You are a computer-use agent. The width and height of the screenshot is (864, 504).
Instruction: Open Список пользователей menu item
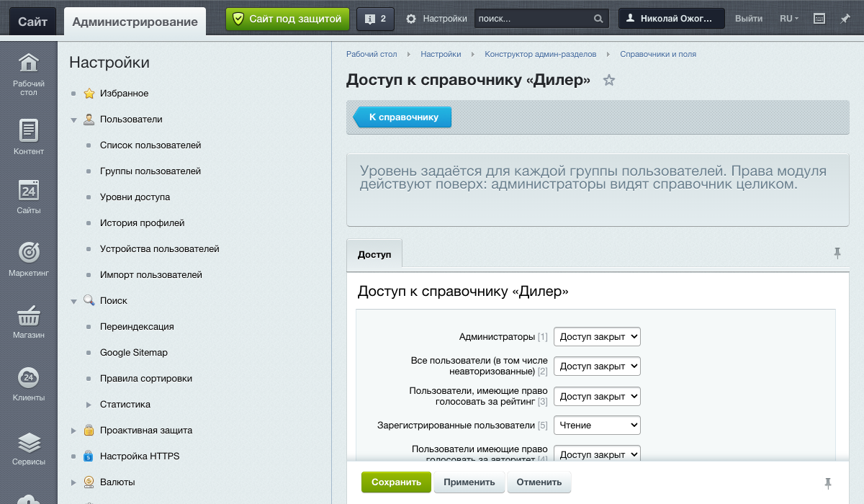(150, 145)
